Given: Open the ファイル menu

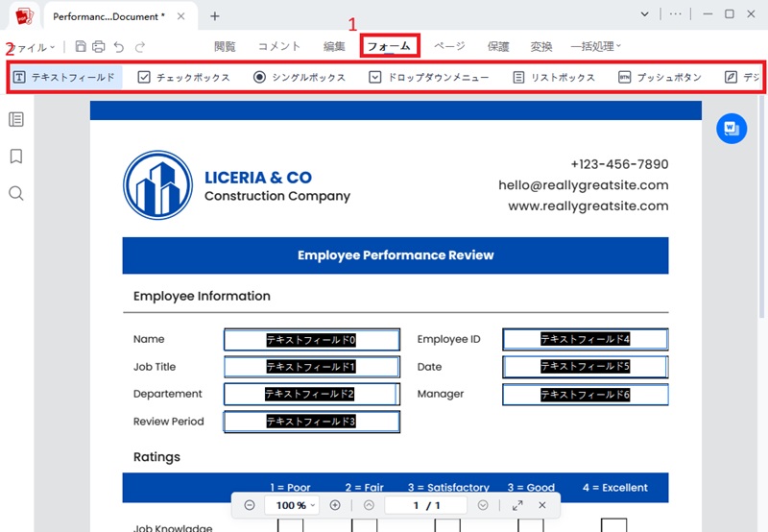Looking at the screenshot, I should pyautogui.click(x=33, y=47).
